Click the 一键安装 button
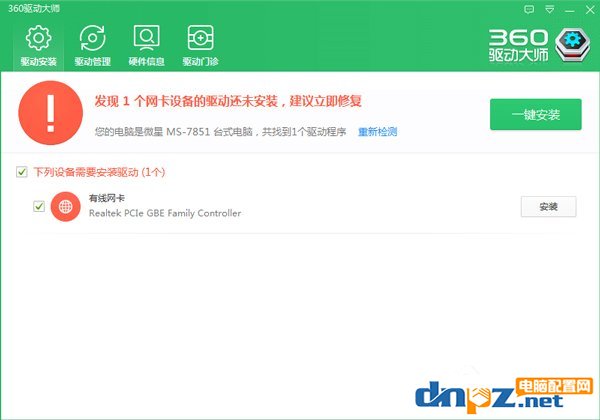Image resolution: width=600 pixels, height=420 pixels. pos(536,114)
